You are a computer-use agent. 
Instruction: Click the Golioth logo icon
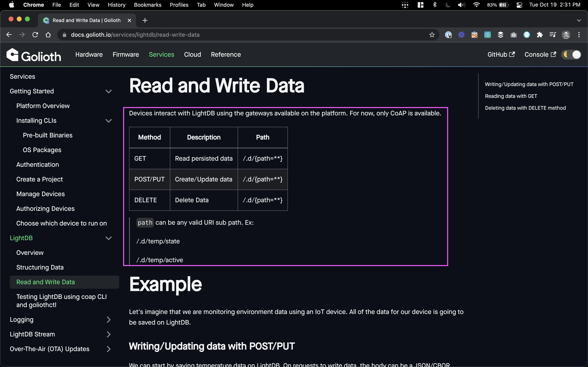point(13,55)
